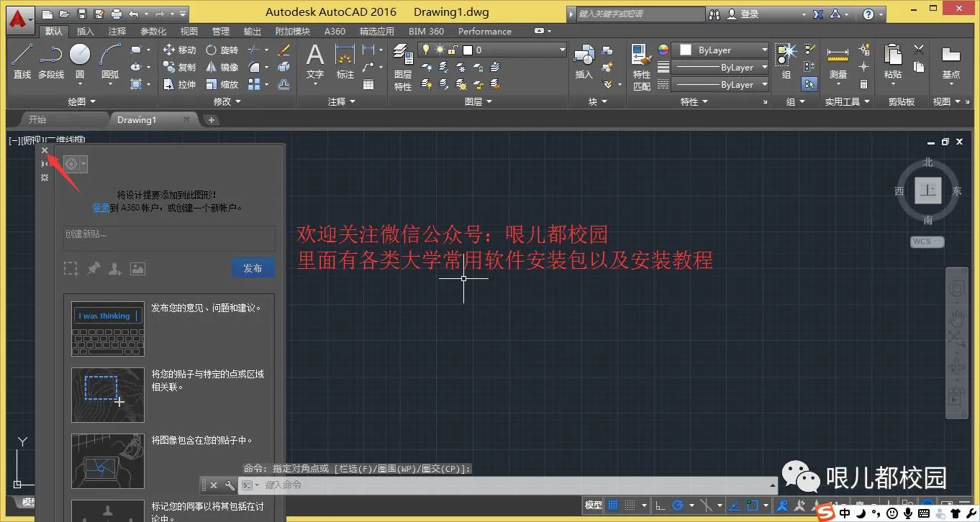Select the Line (直线) drawing tool
The image size is (980, 522).
coord(22,60)
